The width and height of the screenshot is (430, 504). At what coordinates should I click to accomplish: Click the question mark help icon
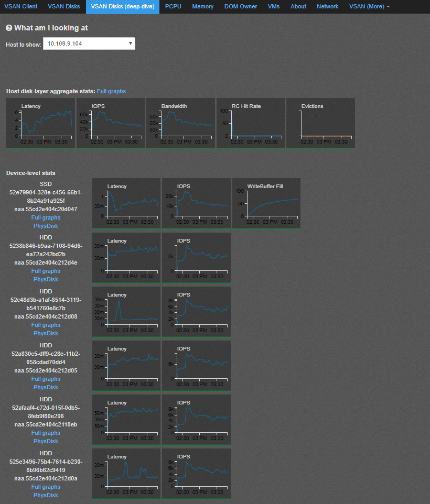pos(9,28)
